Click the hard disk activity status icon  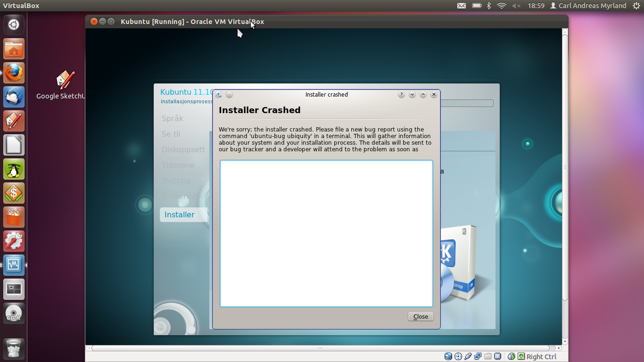[x=448, y=356]
